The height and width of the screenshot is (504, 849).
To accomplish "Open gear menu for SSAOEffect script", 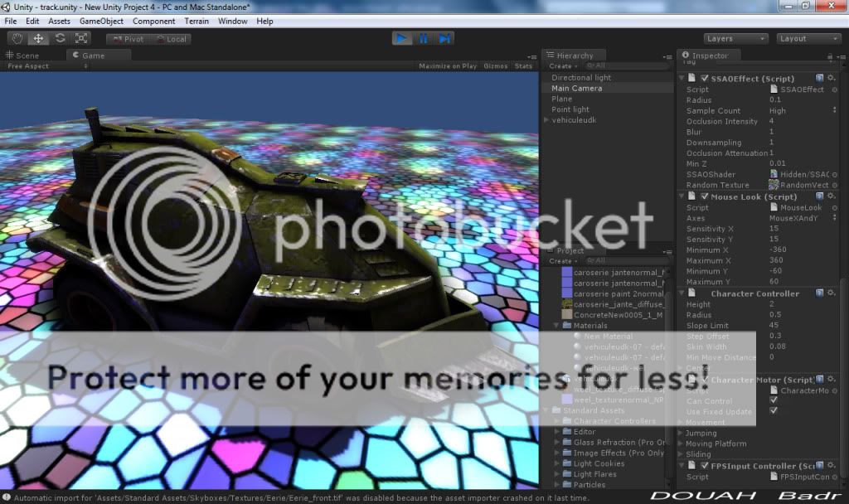I will [831, 78].
